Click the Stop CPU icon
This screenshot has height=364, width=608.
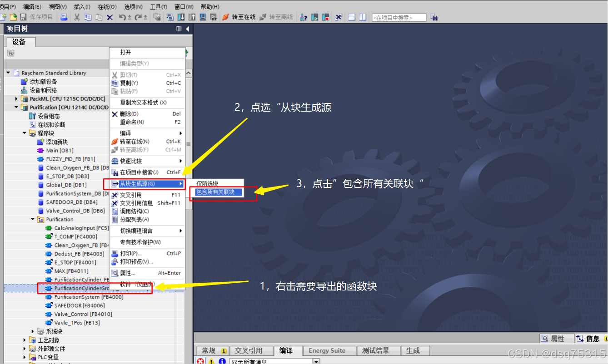[325, 17]
